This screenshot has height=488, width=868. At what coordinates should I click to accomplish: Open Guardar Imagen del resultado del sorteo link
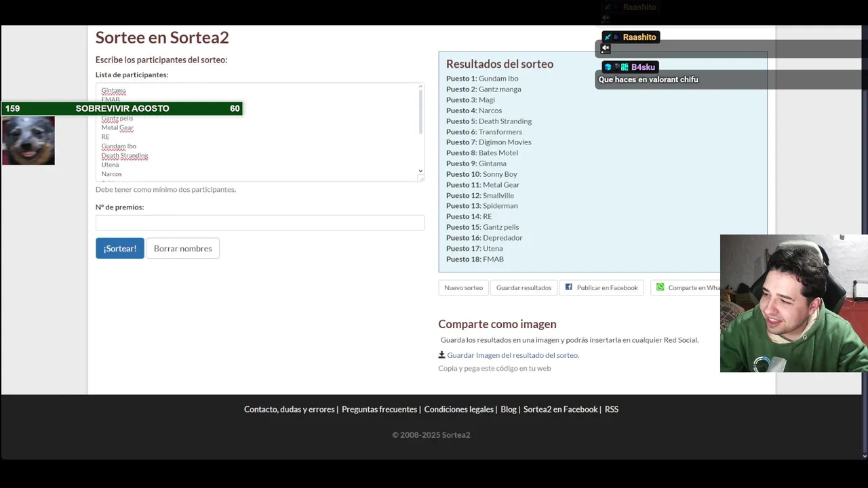[513, 355]
